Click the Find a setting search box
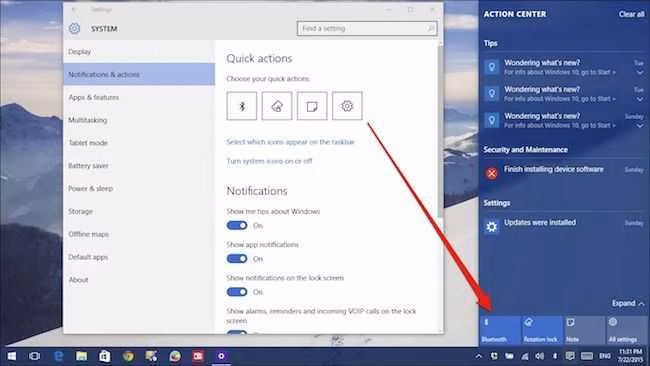The height and width of the screenshot is (366, 650). click(367, 28)
